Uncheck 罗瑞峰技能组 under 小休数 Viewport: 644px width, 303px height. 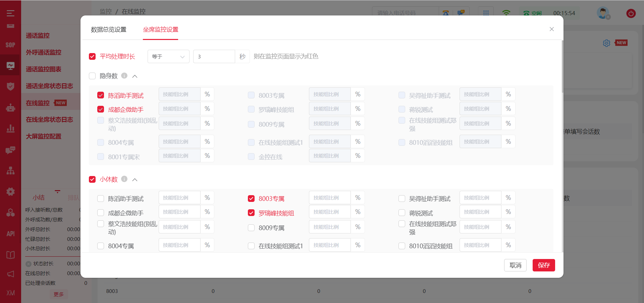pos(251,213)
